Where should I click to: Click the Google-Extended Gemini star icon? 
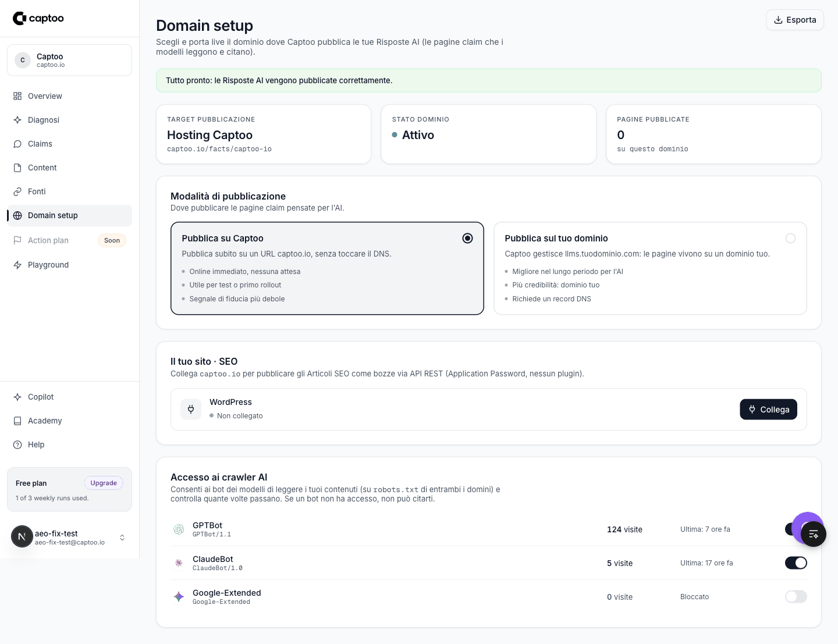coord(179,596)
